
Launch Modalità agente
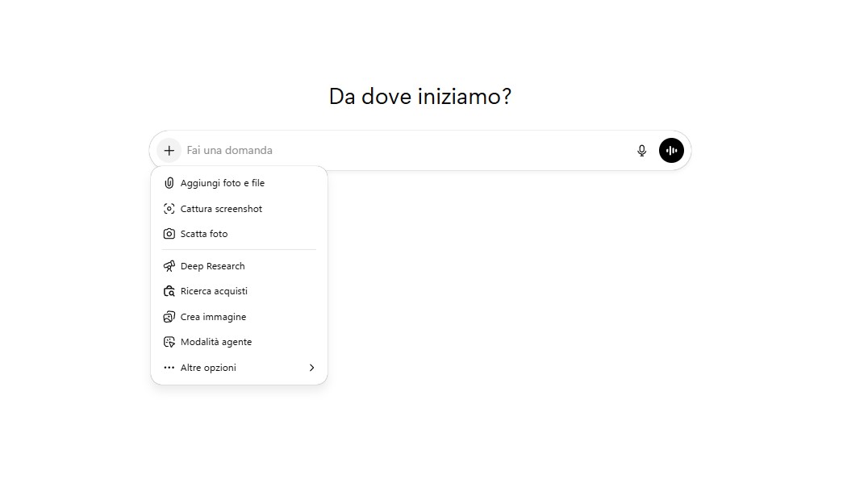click(x=215, y=341)
